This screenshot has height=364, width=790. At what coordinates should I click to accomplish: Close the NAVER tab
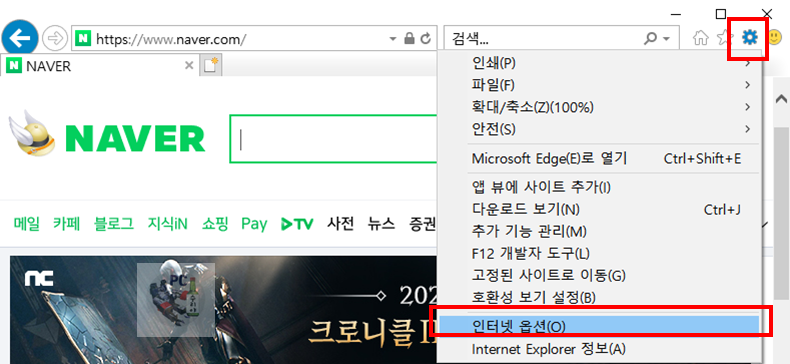pyautogui.click(x=189, y=66)
